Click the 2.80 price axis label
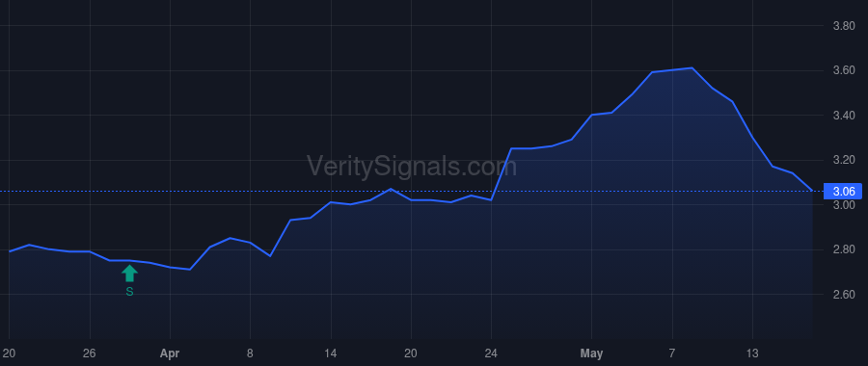 pyautogui.click(x=844, y=249)
